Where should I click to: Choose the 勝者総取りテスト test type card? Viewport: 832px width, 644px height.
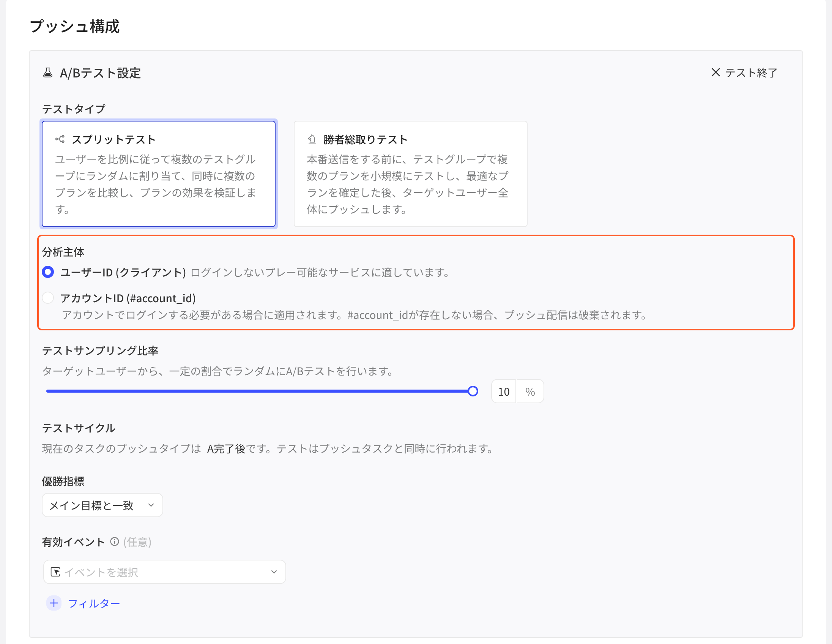pos(410,174)
